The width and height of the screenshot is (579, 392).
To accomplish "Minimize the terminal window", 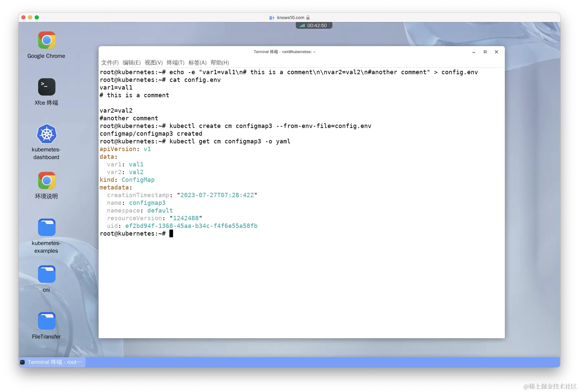I will (473, 52).
